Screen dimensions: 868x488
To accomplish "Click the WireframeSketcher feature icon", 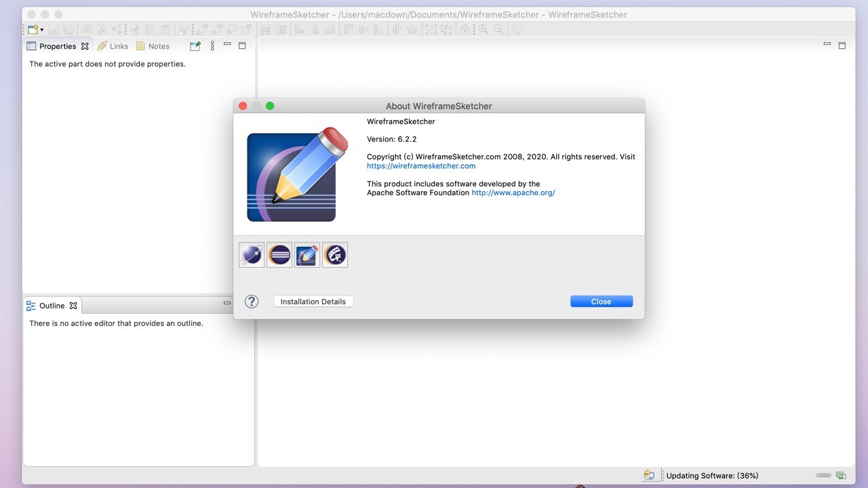I will click(x=307, y=255).
